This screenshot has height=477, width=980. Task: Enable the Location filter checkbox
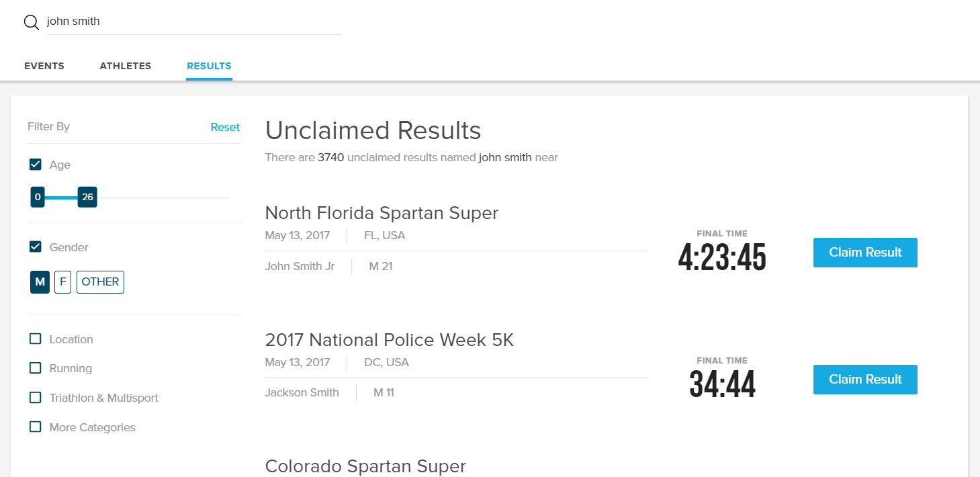[x=36, y=339]
